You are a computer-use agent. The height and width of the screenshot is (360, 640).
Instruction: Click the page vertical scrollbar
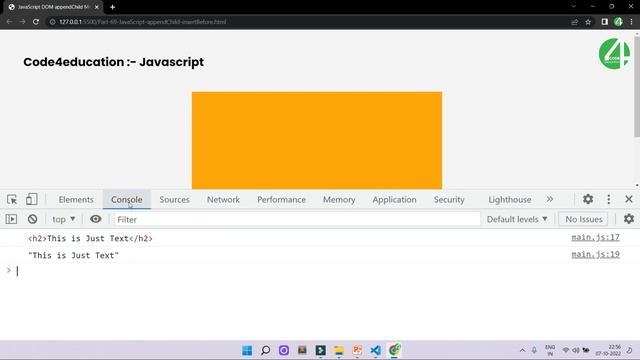click(x=636, y=87)
